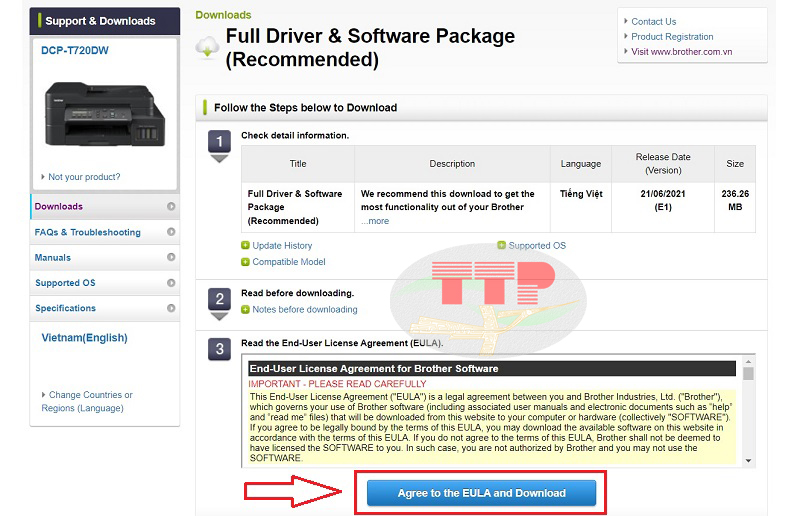This screenshot has width=800, height=516.
Task: Click the Agree to the EULA and Download button
Action: [x=481, y=493]
